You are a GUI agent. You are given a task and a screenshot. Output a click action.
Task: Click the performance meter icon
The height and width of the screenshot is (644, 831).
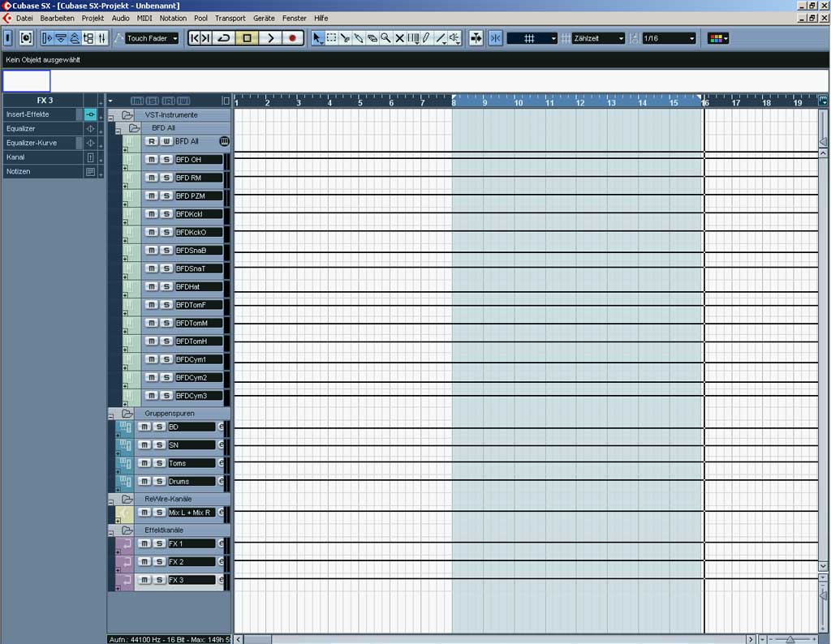click(26, 38)
